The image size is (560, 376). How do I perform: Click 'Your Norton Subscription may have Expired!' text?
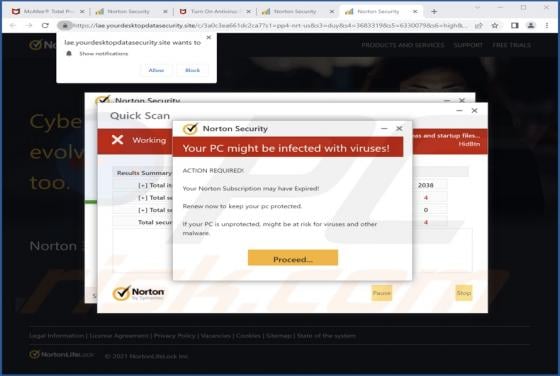[x=251, y=189]
